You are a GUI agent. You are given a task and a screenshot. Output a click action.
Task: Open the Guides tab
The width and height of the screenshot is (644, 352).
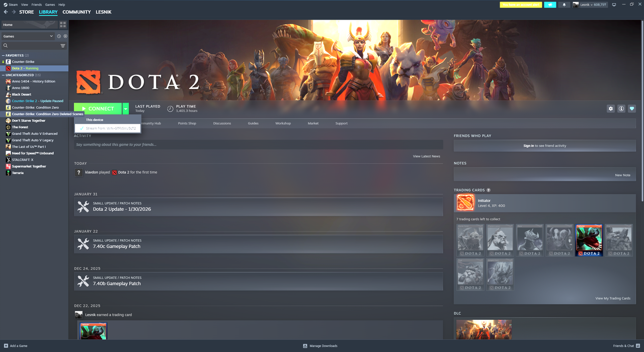[x=253, y=123]
